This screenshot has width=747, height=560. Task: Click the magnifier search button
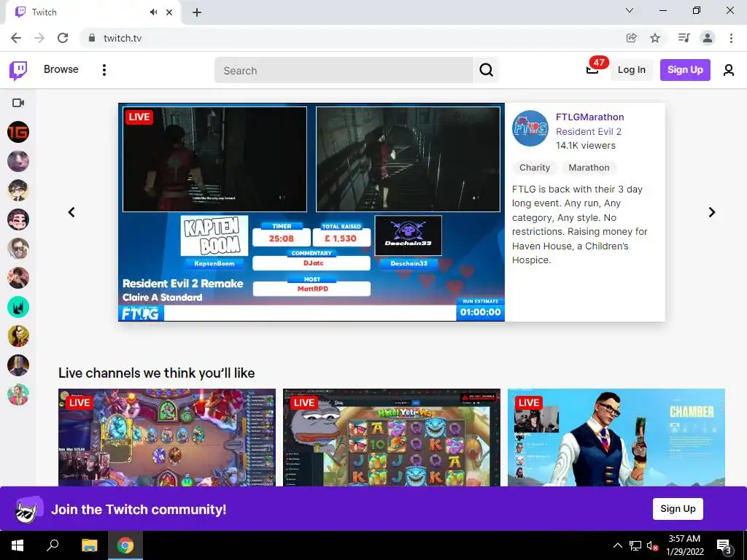486,71
